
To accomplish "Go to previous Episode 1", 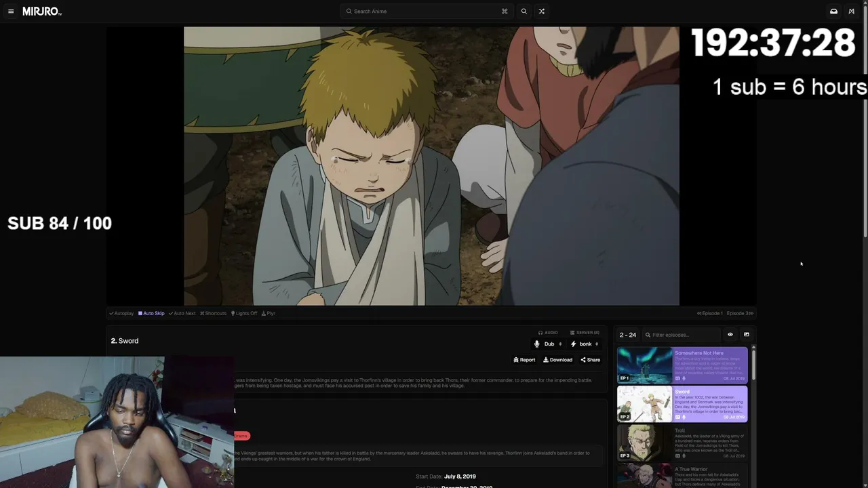I will click(710, 313).
